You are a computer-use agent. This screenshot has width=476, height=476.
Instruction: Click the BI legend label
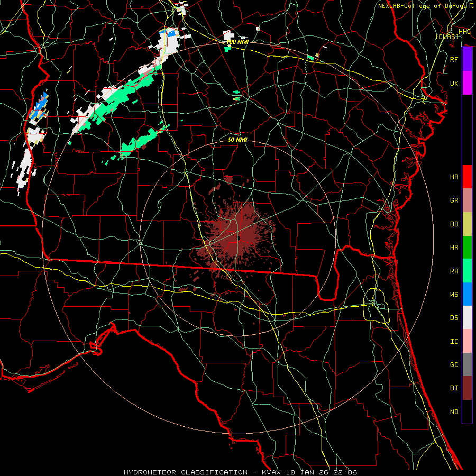point(454,388)
